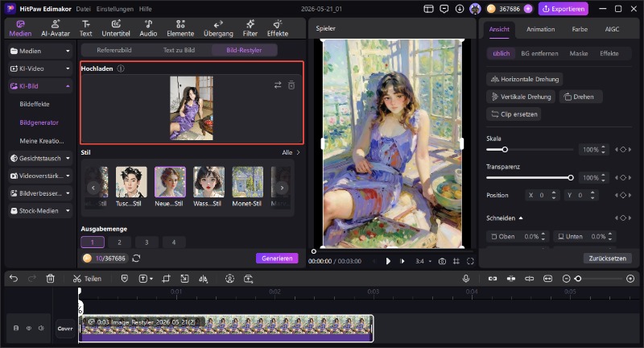The width and height of the screenshot is (644, 348).
Task: Open the Filter tool
Action: [250, 28]
